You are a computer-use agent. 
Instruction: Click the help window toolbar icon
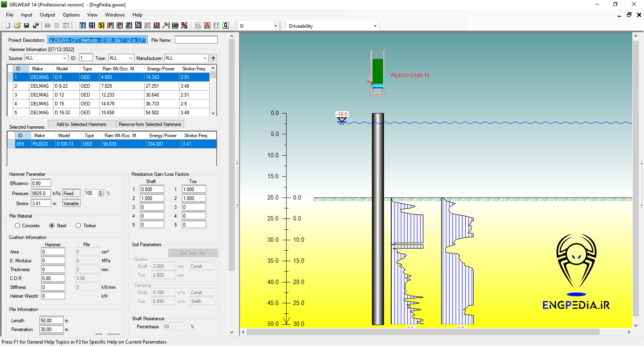[x=66, y=25]
